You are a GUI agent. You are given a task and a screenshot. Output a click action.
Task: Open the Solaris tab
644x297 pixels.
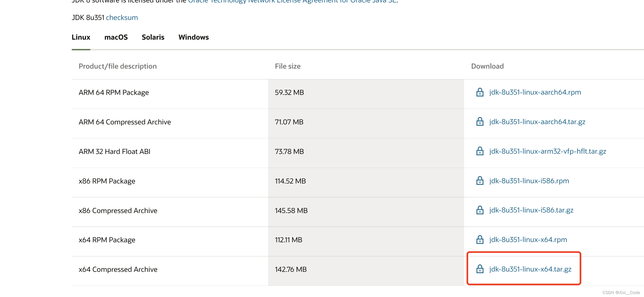coord(153,37)
